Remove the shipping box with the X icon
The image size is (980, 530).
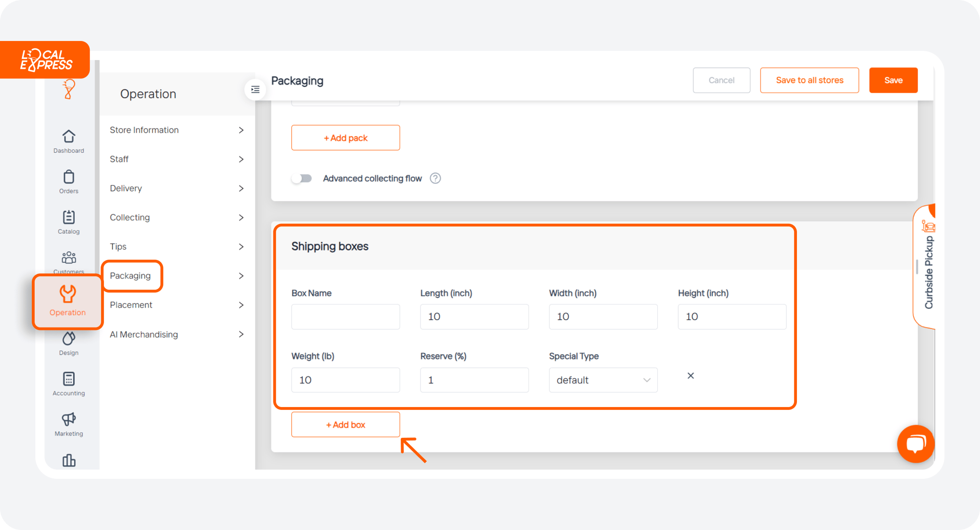pos(690,376)
